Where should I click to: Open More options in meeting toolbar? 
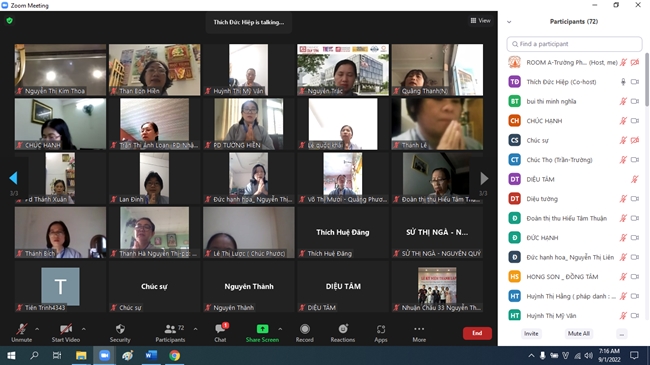pyautogui.click(x=419, y=329)
